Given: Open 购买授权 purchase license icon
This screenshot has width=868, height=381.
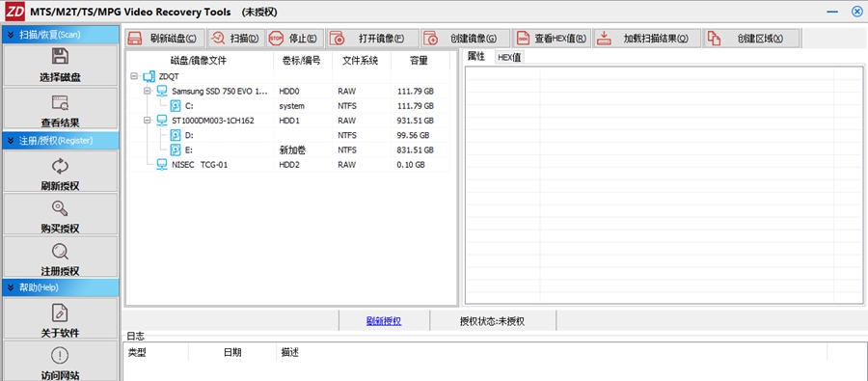Looking at the screenshot, I should (x=60, y=208).
